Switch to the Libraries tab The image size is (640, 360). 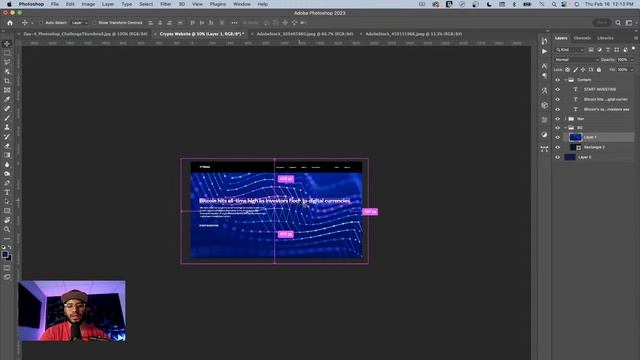click(605, 38)
